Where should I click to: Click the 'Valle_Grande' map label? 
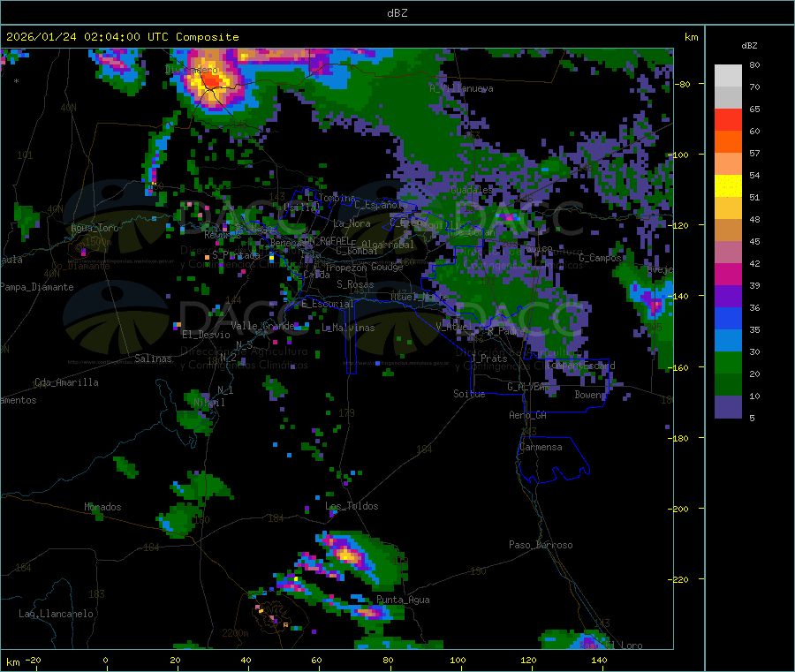pos(262,325)
